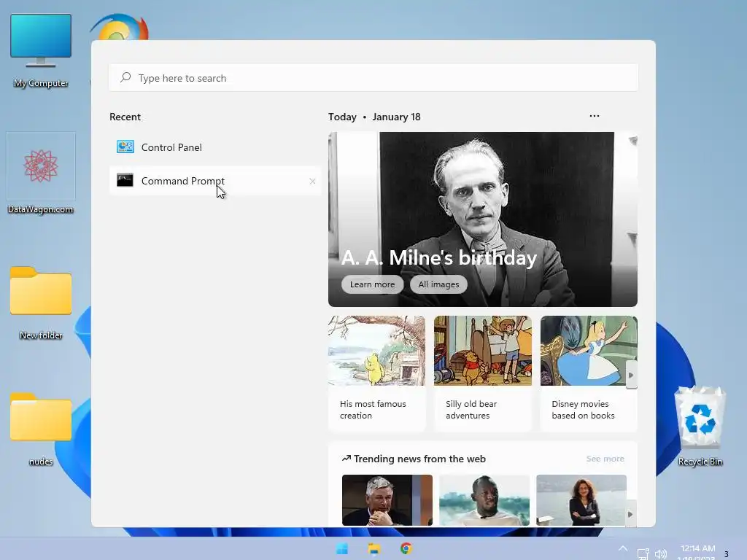Focus the Type here to search field

pyautogui.click(x=373, y=77)
